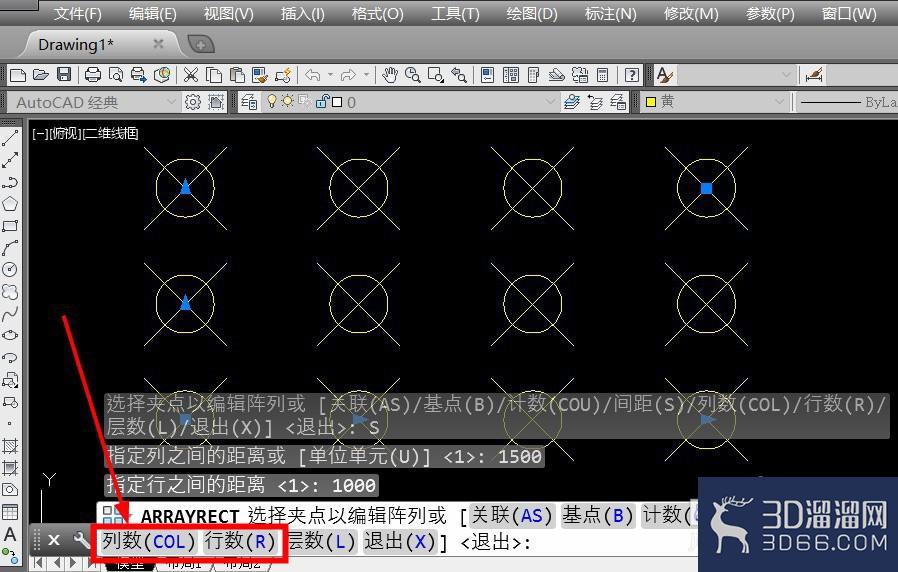
Task: Open the Layer Properties Manager icon
Action: pyautogui.click(x=249, y=102)
